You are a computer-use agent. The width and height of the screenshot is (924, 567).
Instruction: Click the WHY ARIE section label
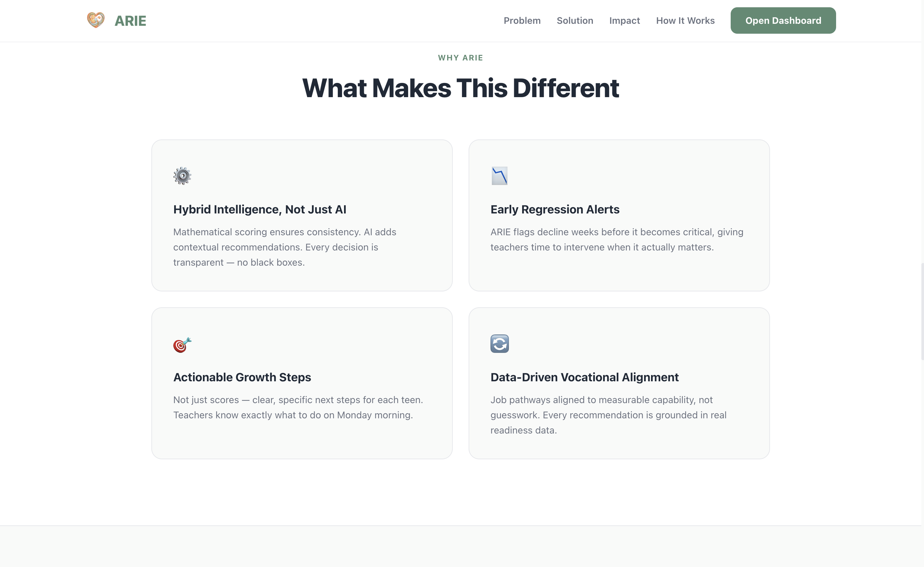460,58
